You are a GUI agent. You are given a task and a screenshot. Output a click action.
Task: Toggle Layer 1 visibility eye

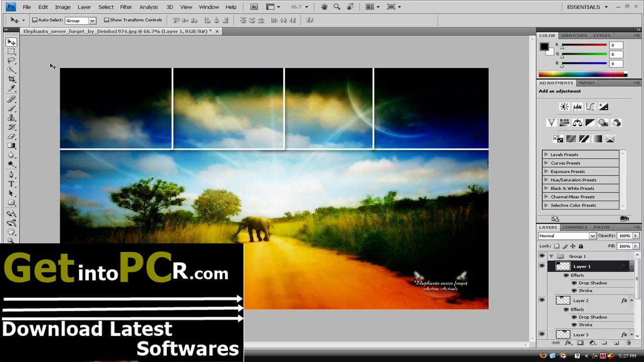coord(542,266)
